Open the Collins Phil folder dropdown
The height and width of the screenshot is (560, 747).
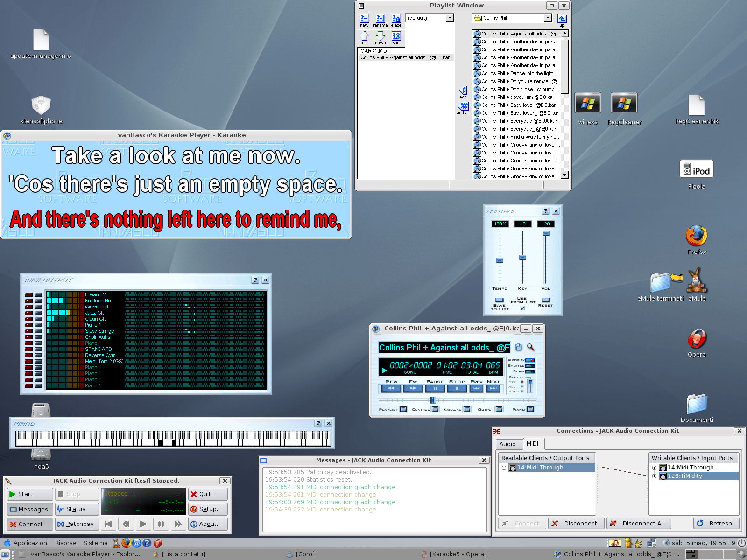coord(548,17)
